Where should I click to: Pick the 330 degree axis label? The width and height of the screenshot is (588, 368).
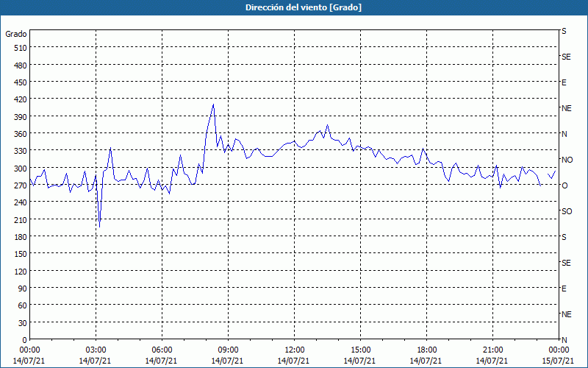[x=21, y=151]
